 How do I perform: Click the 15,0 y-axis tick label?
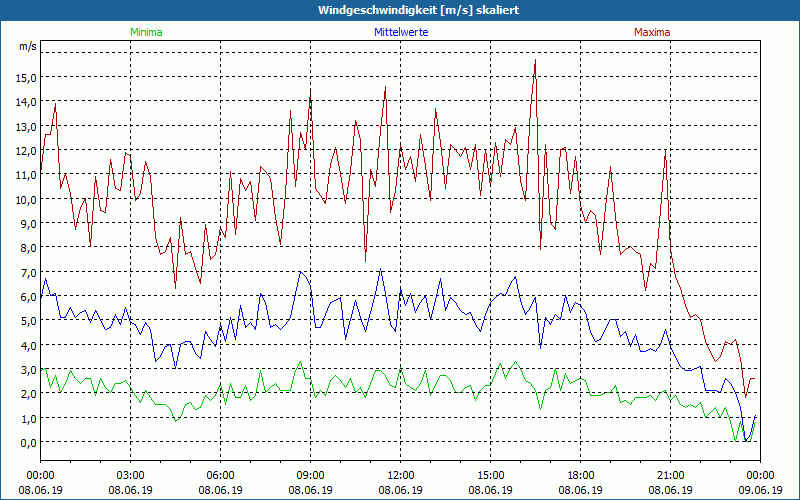coord(26,77)
